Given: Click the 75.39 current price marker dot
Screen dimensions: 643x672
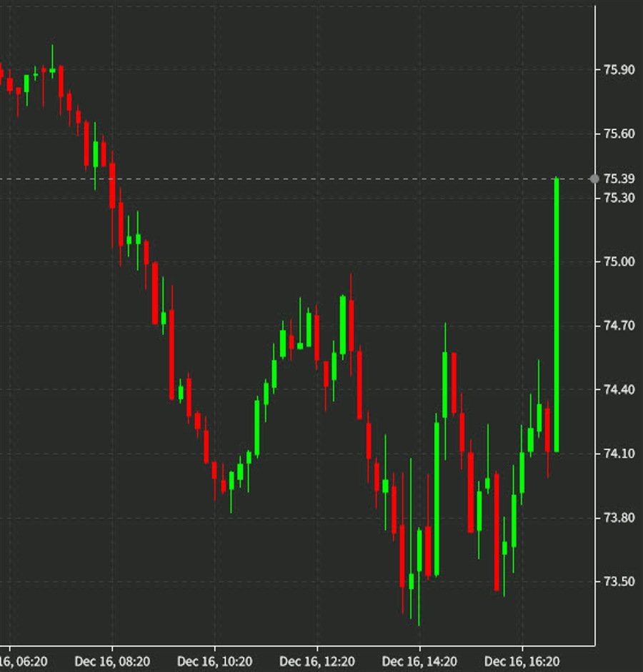Looking at the screenshot, I should [594, 179].
